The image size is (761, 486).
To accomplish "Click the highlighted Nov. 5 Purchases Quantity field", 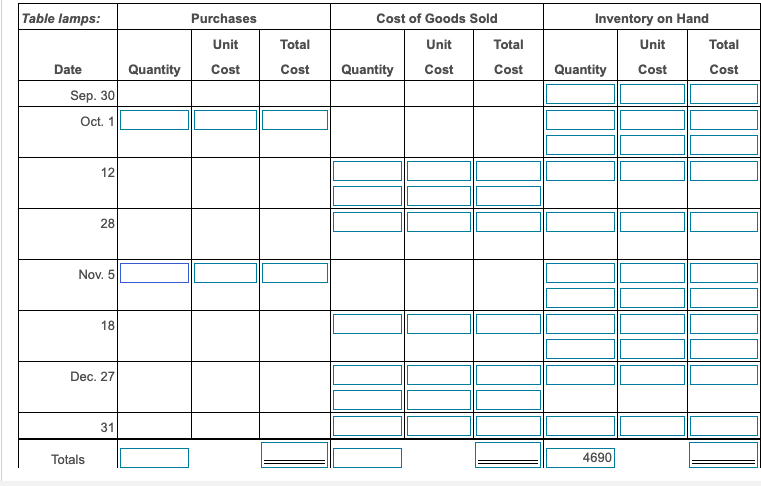I will [x=154, y=273].
